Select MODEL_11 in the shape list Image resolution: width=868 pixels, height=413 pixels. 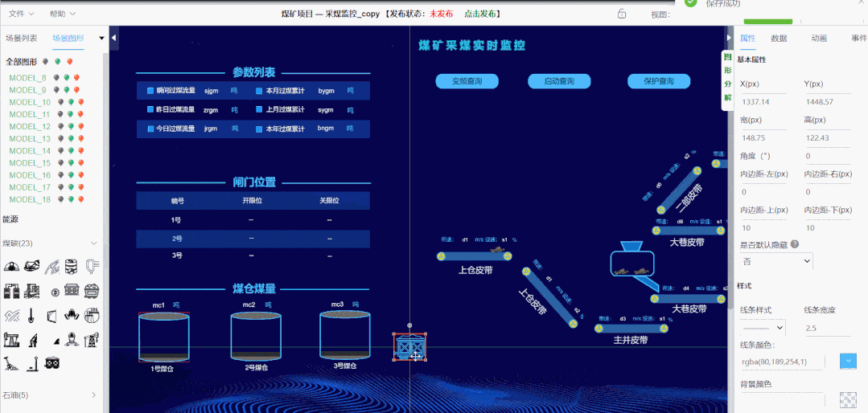click(x=30, y=114)
